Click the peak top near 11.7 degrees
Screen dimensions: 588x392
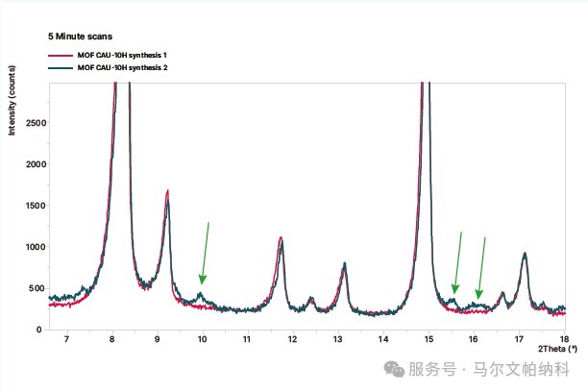pyautogui.click(x=281, y=238)
